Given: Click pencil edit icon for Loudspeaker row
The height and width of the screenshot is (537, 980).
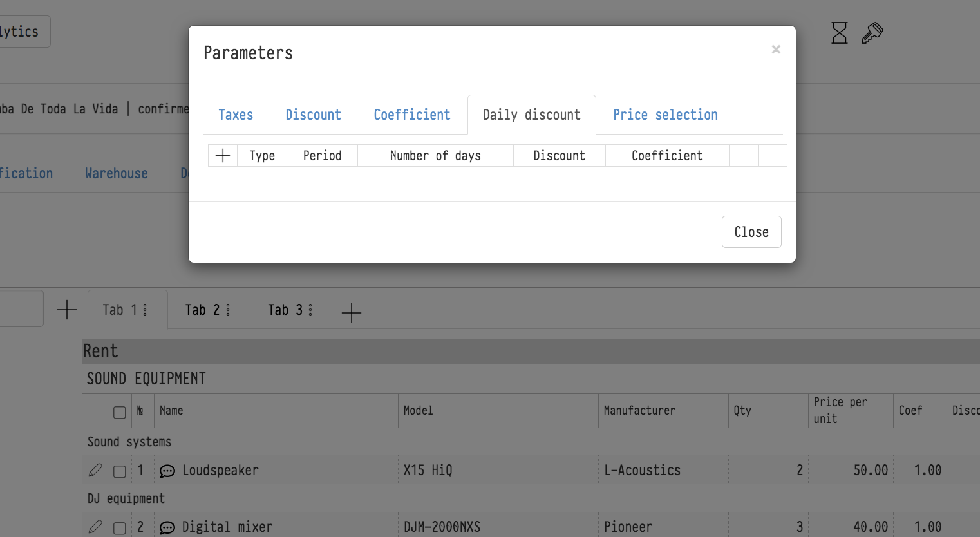Looking at the screenshot, I should (95, 471).
